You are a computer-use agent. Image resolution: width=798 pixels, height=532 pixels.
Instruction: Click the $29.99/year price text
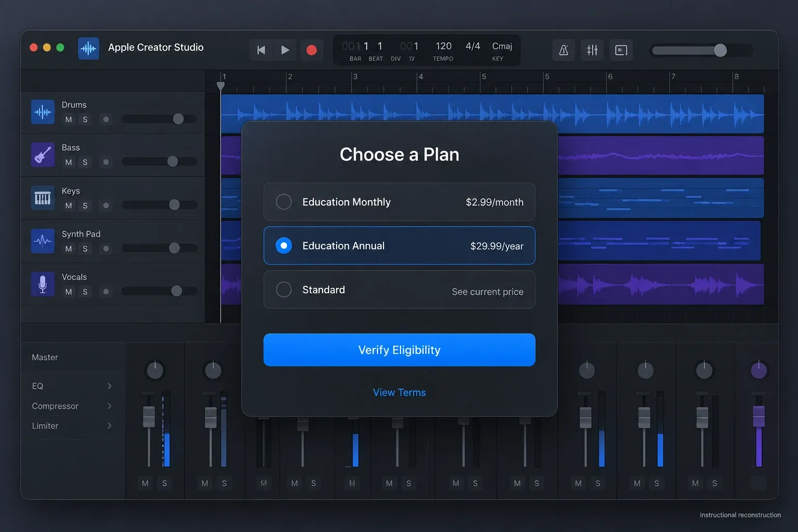497,246
